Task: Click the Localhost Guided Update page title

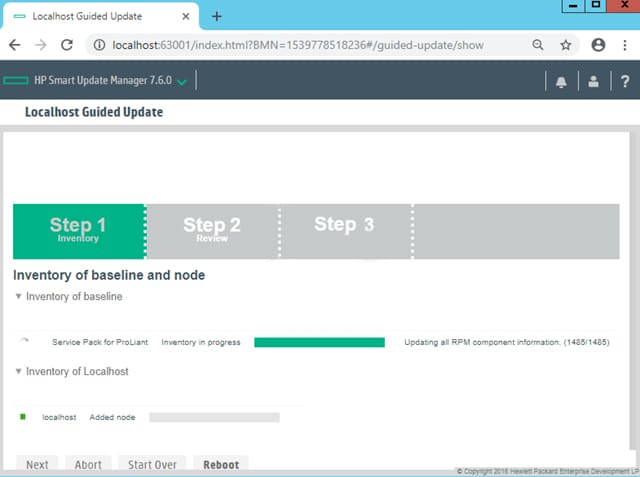Action: 94,112
